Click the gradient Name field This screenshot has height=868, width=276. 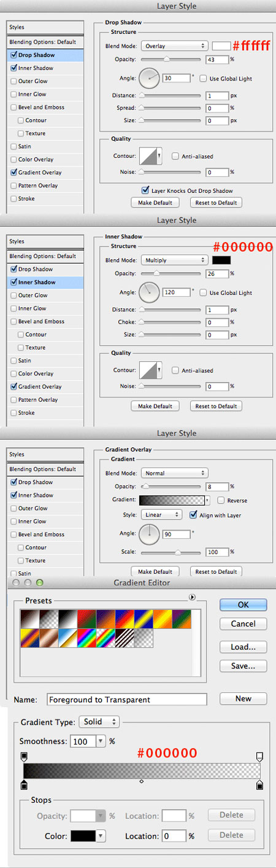click(126, 700)
